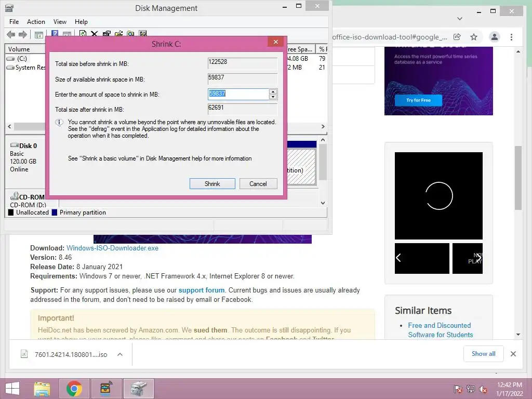Open File Explorer from the taskbar
This screenshot has width=532, height=399.
point(42,389)
